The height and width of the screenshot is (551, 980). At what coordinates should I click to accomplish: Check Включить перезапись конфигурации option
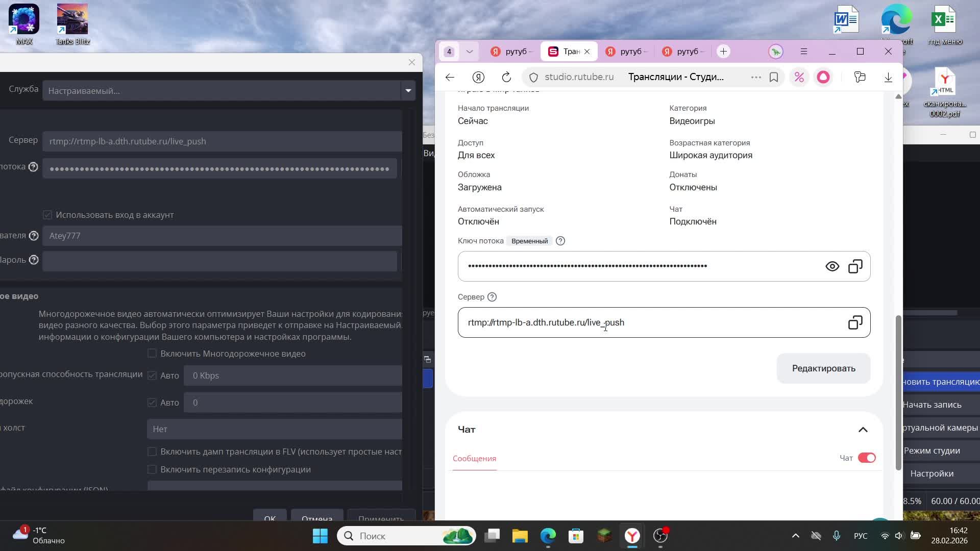tap(152, 469)
